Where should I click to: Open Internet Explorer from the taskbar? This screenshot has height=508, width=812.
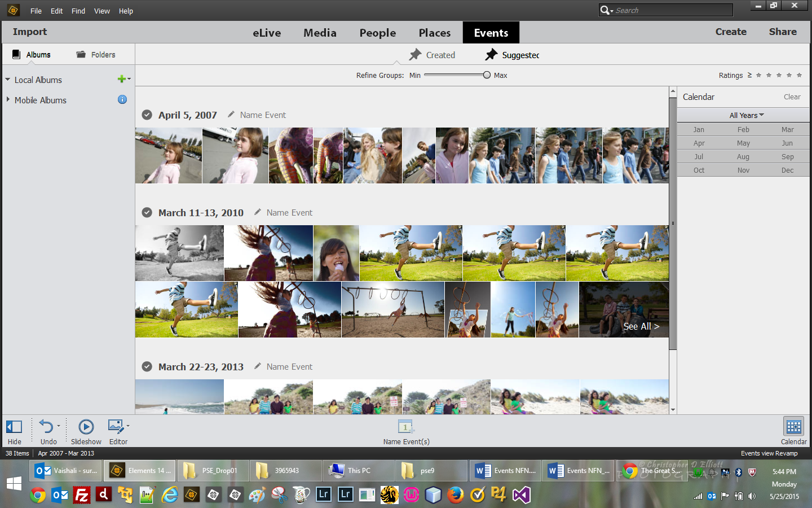[x=170, y=495]
